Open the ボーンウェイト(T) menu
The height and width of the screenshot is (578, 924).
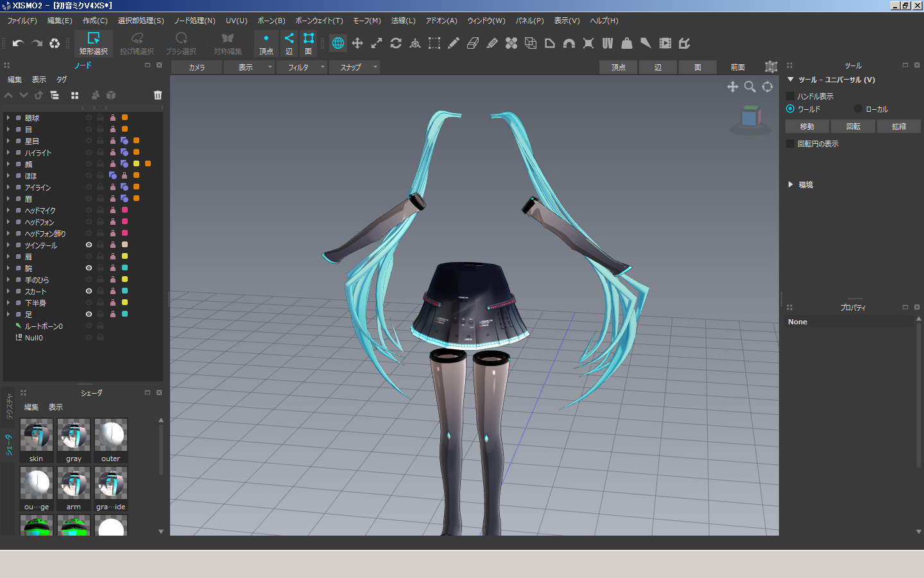[x=319, y=21]
